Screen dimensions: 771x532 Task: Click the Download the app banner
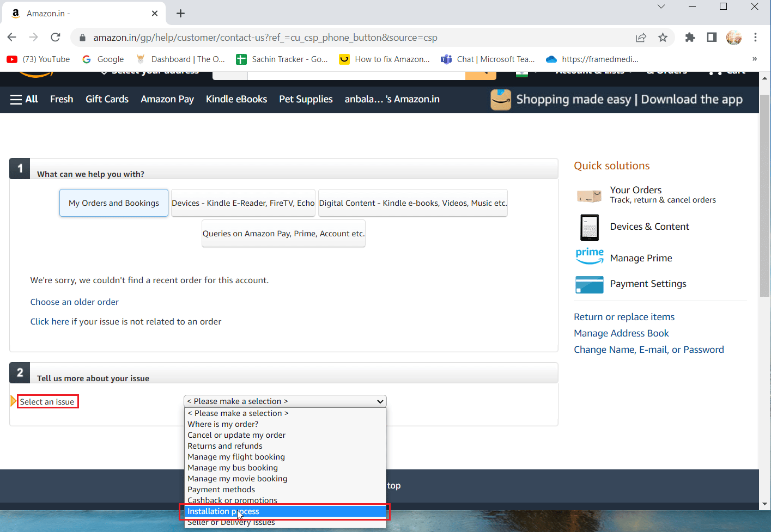point(616,100)
